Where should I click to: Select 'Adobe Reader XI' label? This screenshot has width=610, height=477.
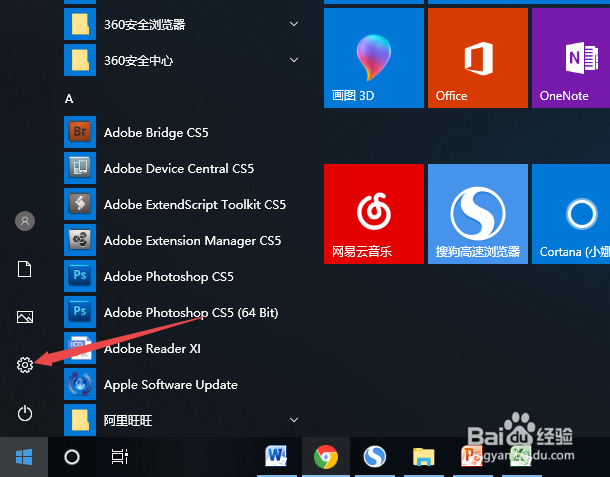[x=152, y=349]
